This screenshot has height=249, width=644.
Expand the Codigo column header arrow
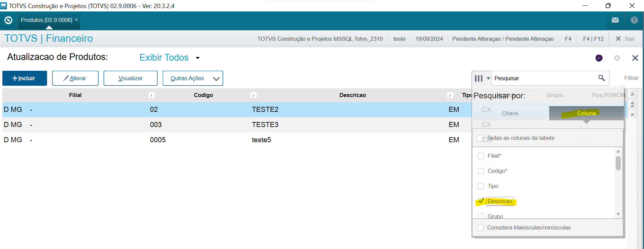[254, 95]
